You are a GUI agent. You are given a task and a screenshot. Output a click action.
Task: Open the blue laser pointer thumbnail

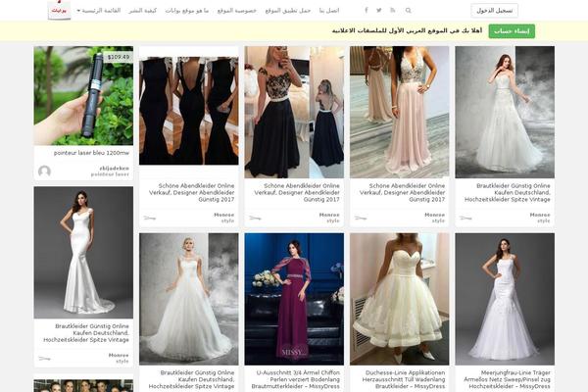(x=83, y=96)
